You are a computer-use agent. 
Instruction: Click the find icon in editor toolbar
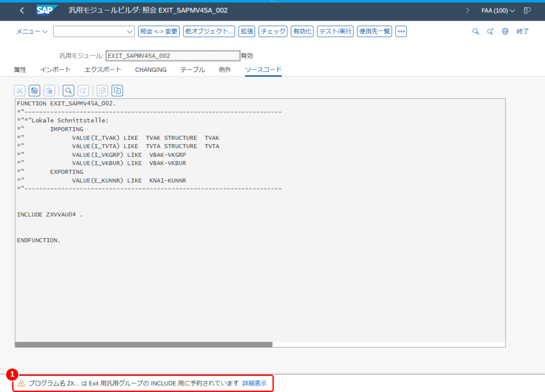69,90
